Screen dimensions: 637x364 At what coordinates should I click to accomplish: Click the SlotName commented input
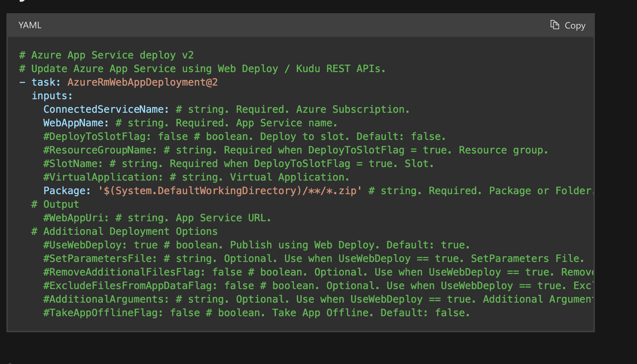(x=72, y=163)
